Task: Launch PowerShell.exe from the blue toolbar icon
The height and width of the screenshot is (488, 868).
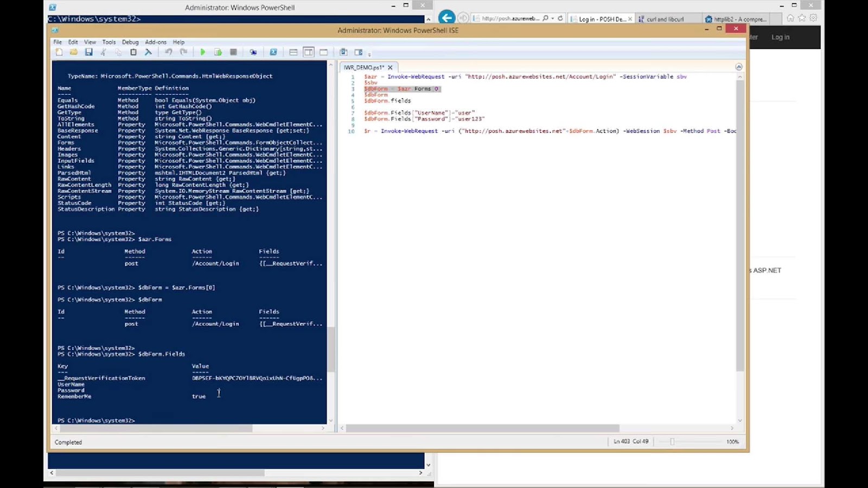Action: (x=273, y=52)
